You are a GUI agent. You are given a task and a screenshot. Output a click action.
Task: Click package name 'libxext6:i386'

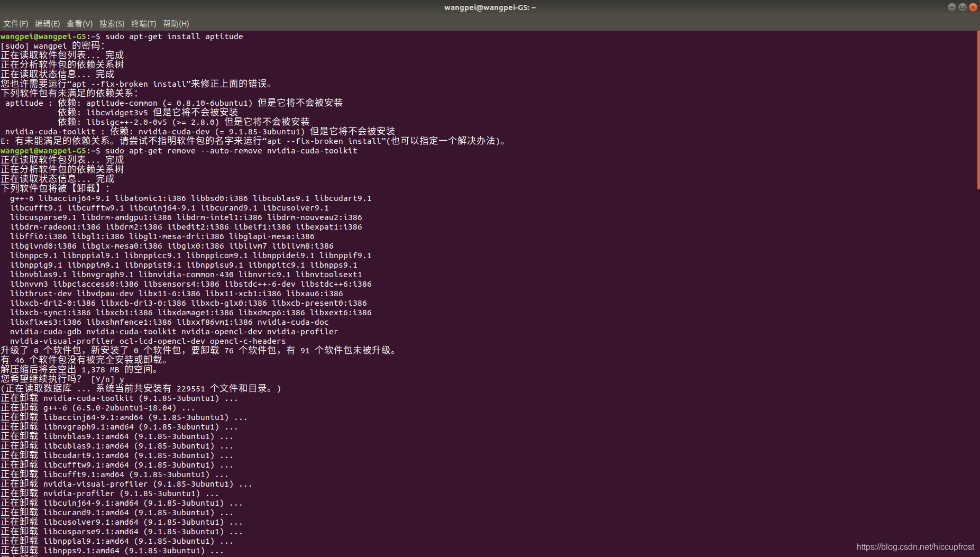[341, 313]
